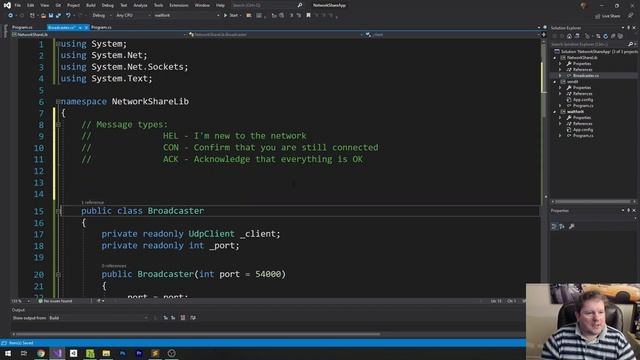Click the Windows Start button

click(8, 353)
